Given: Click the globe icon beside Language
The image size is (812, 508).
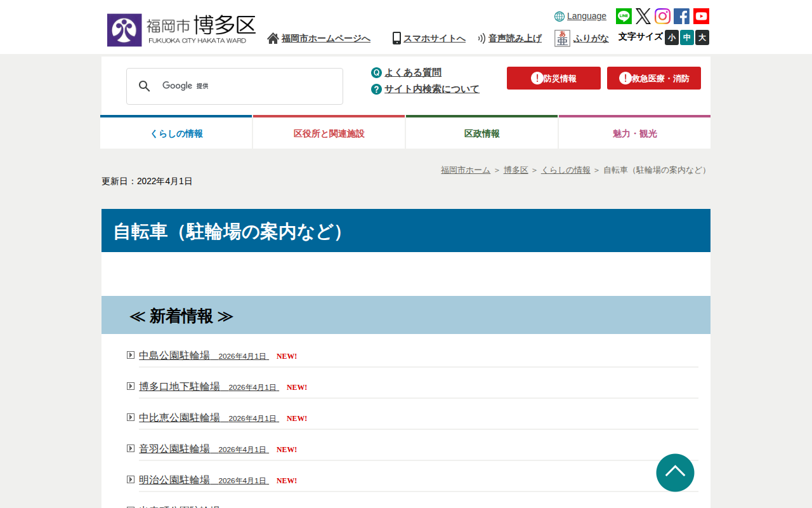Looking at the screenshot, I should coord(560,17).
